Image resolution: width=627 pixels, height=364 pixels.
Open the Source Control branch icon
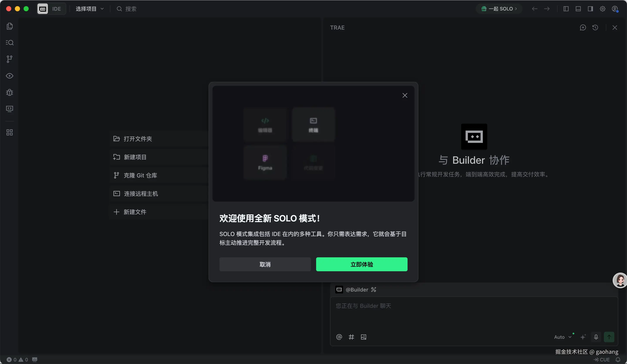point(10,59)
